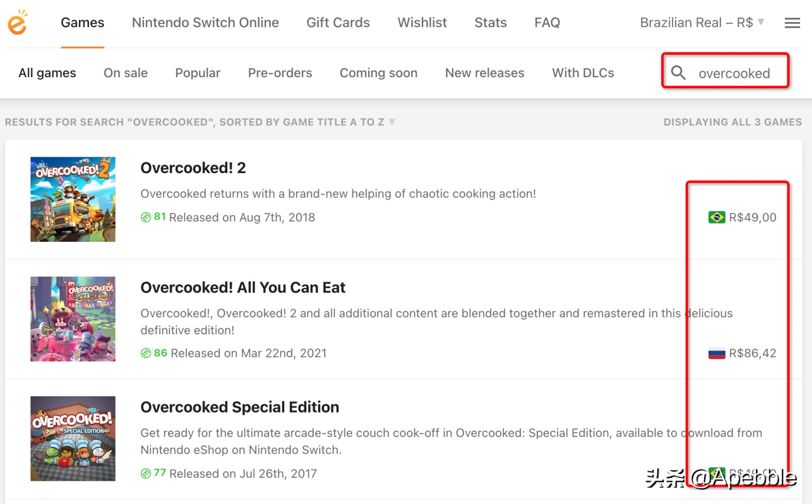The image size is (812, 504).
Task: Open Overcooked! 2 cover thumbnail
Action: 73,200
